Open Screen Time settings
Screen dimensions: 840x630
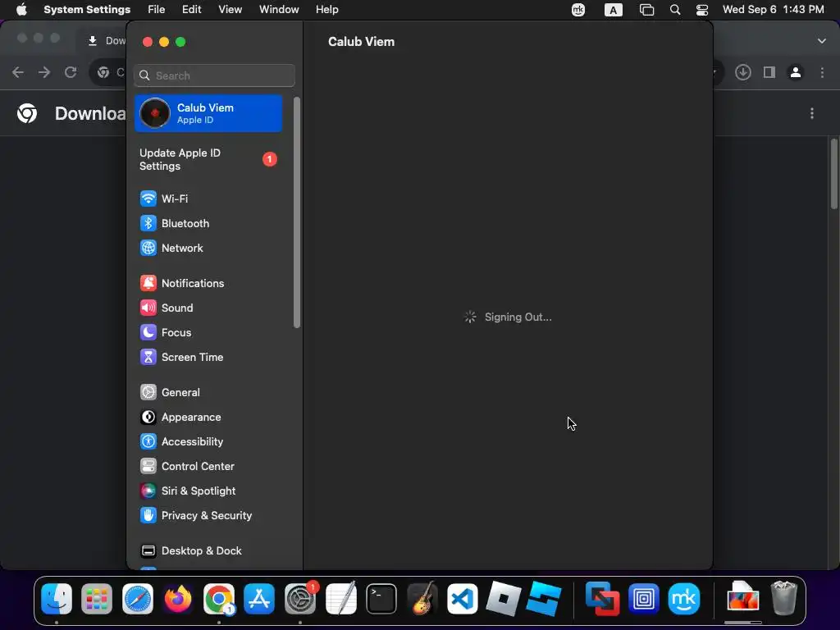(208, 358)
